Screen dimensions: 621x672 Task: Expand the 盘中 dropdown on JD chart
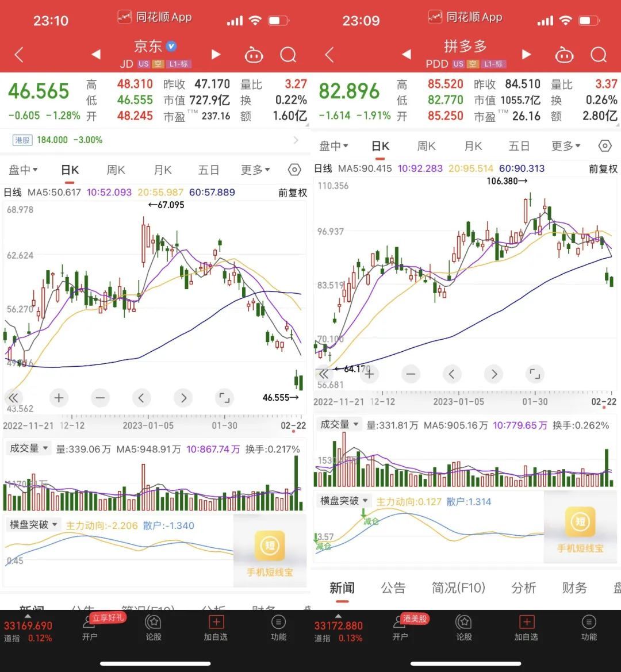[x=24, y=170]
